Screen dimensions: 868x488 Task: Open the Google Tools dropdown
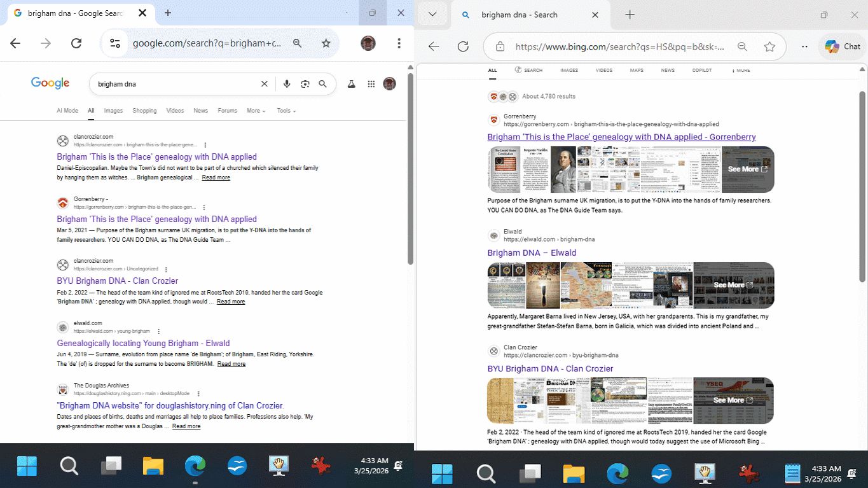(286, 111)
